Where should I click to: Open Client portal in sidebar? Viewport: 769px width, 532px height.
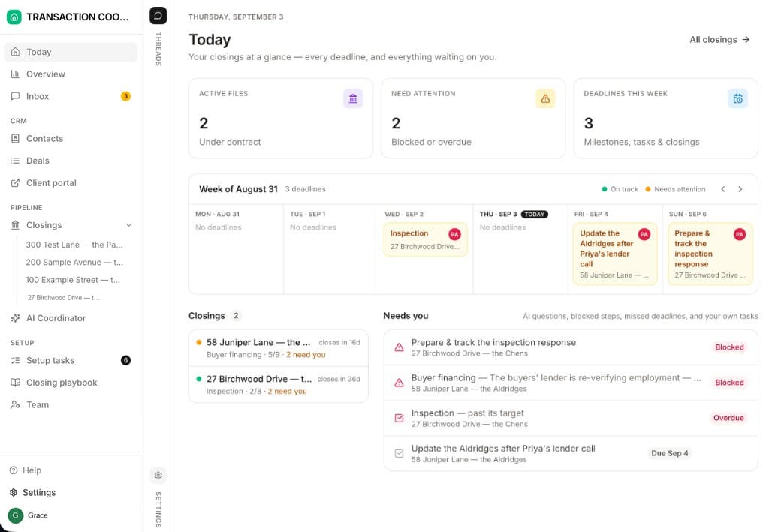pyautogui.click(x=71, y=183)
